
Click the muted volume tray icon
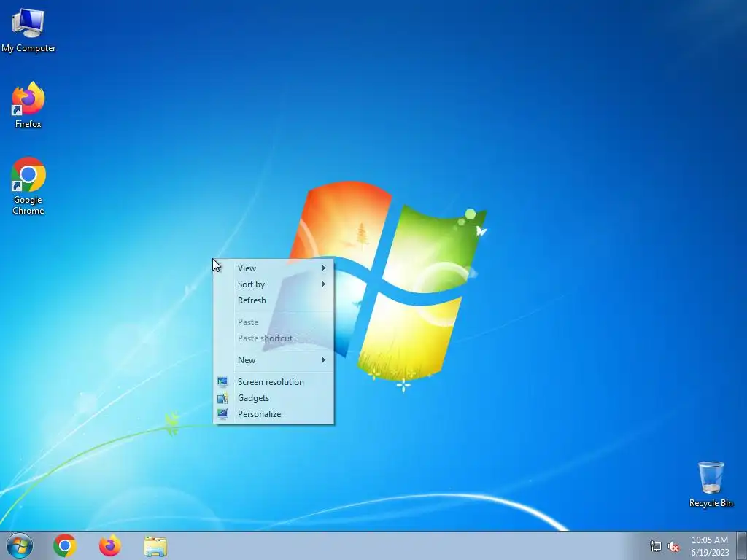coord(673,547)
